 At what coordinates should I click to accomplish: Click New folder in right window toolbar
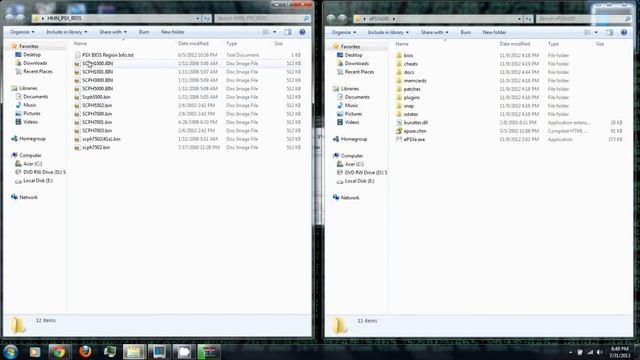(x=494, y=32)
